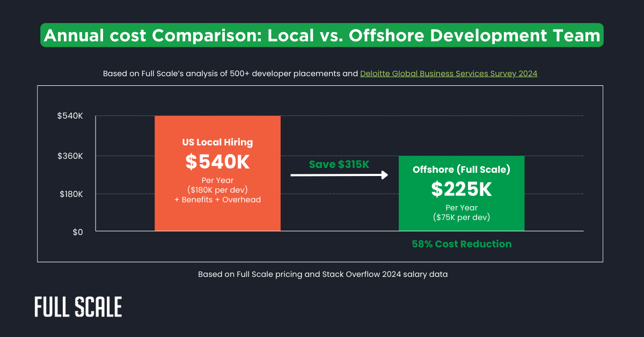The width and height of the screenshot is (644, 337).
Task: Select the $180K axis label
Action: [70, 194]
